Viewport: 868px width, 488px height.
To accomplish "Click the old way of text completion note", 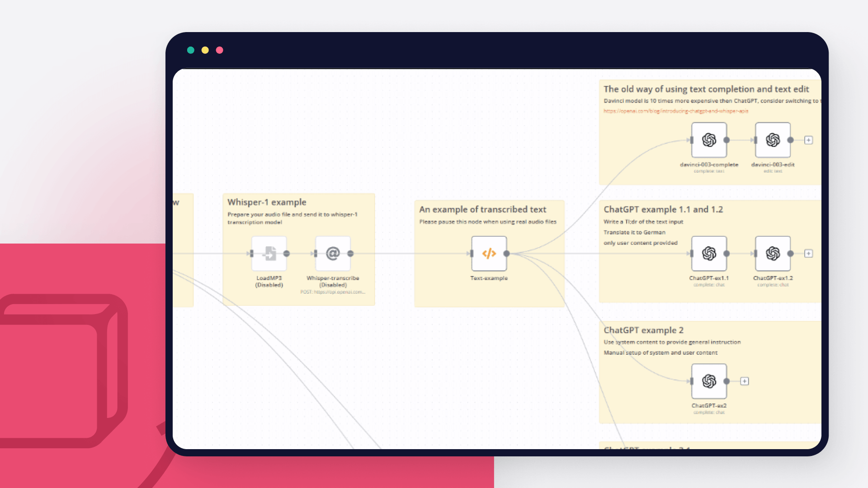I will tap(706, 89).
